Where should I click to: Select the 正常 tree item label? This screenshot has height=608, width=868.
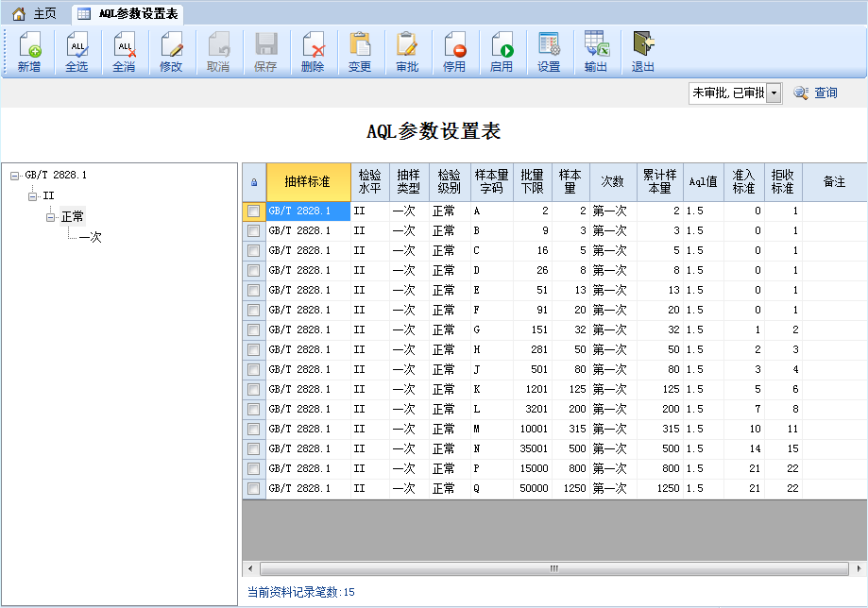[73, 216]
